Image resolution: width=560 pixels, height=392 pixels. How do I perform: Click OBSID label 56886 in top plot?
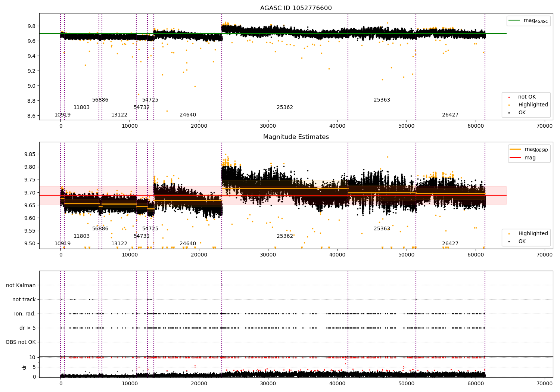coord(100,100)
